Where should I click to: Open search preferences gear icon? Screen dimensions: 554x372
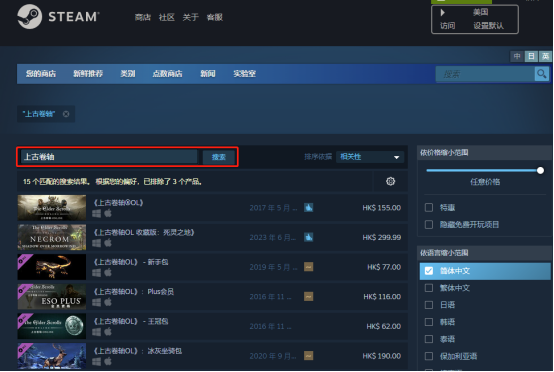[390, 181]
